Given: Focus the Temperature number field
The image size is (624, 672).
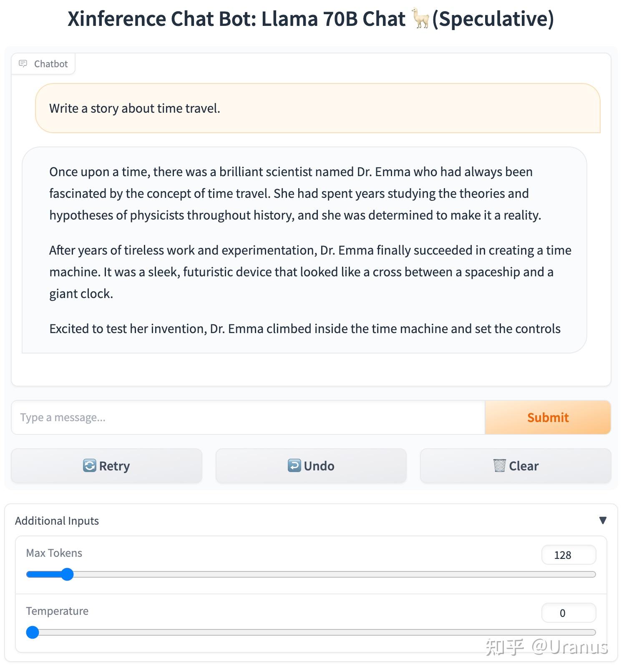Looking at the screenshot, I should [568, 613].
